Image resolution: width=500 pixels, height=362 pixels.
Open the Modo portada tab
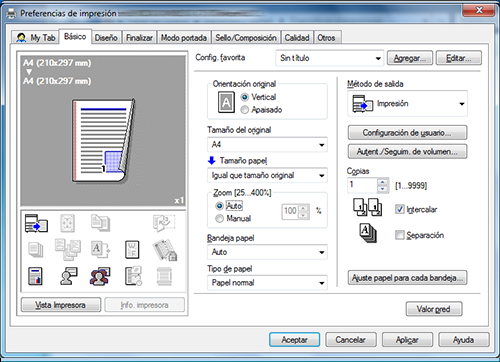point(184,38)
